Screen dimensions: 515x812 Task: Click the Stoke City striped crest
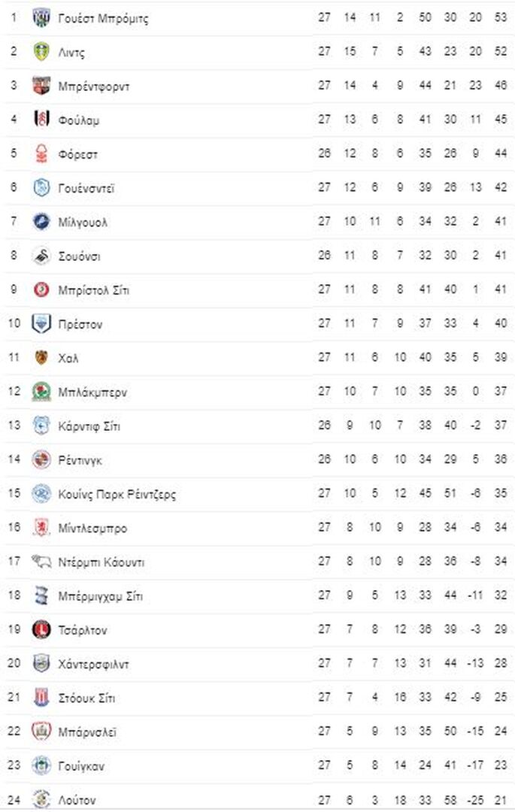[x=41, y=698]
